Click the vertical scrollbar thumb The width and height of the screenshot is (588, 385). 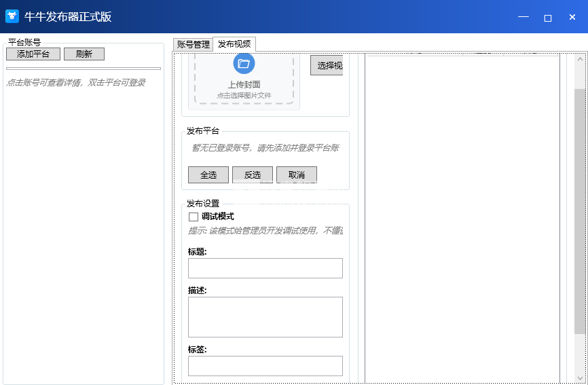click(x=580, y=210)
